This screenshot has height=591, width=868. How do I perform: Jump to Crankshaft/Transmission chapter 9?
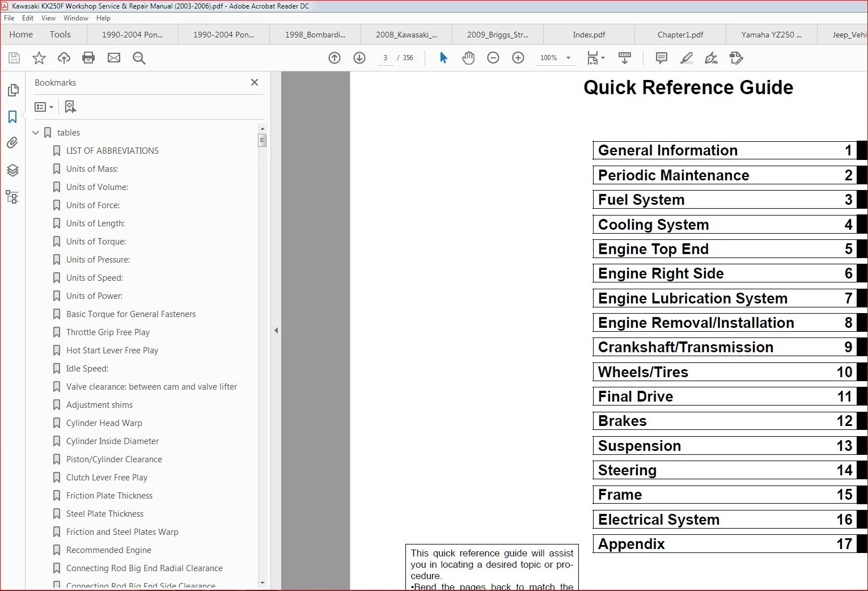click(725, 347)
